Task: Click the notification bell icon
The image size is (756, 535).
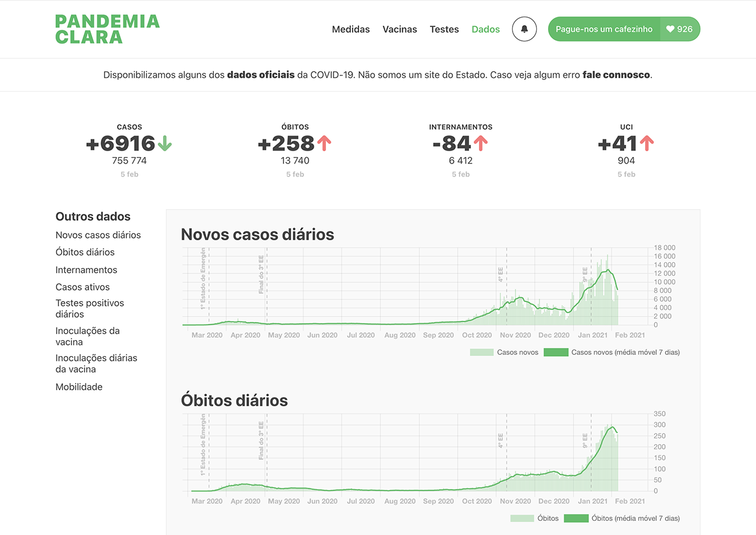Action: 524,29
